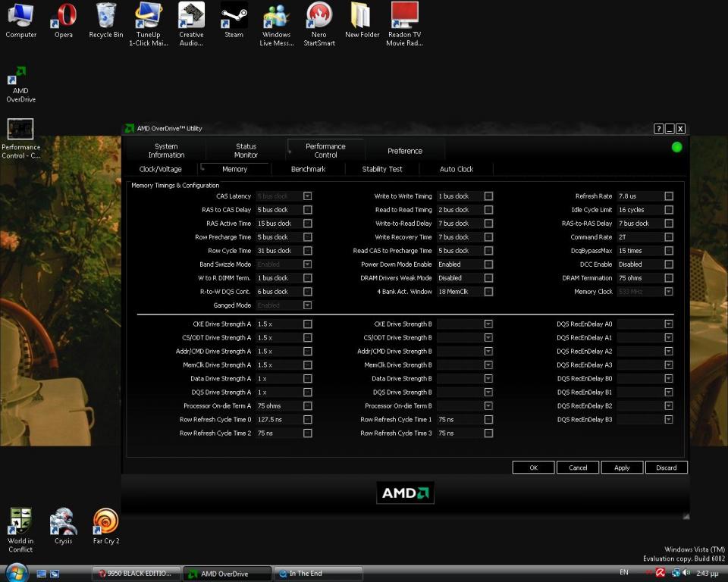
Task: Open the CKE Drive Strength B dropdown
Action: click(488, 324)
